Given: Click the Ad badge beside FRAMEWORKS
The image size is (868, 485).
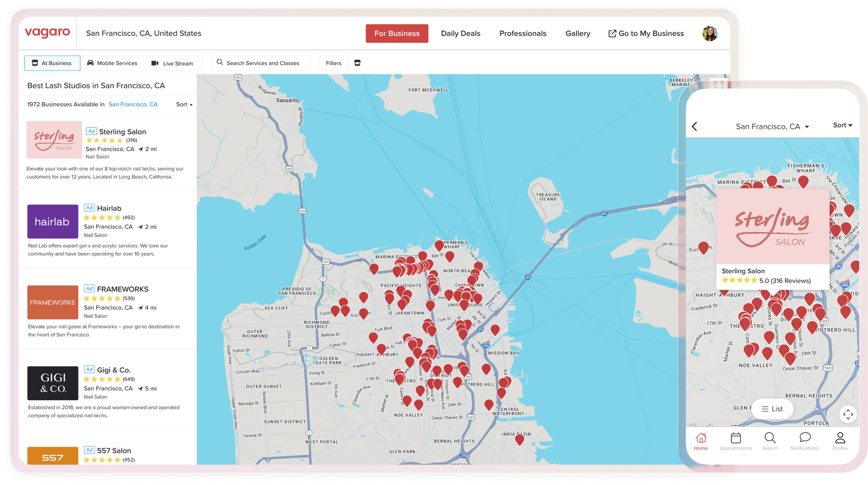Looking at the screenshot, I should 89,288.
